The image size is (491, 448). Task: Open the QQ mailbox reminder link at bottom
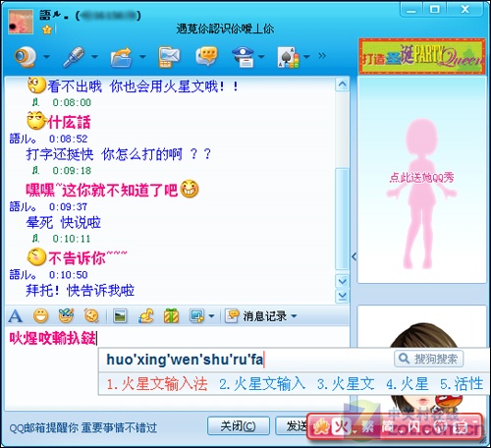(x=82, y=427)
